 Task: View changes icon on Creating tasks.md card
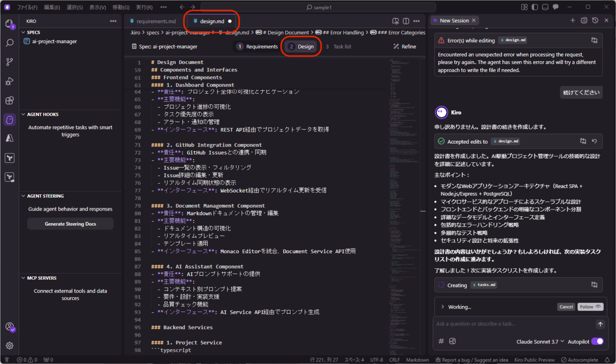pyautogui.click(x=594, y=284)
